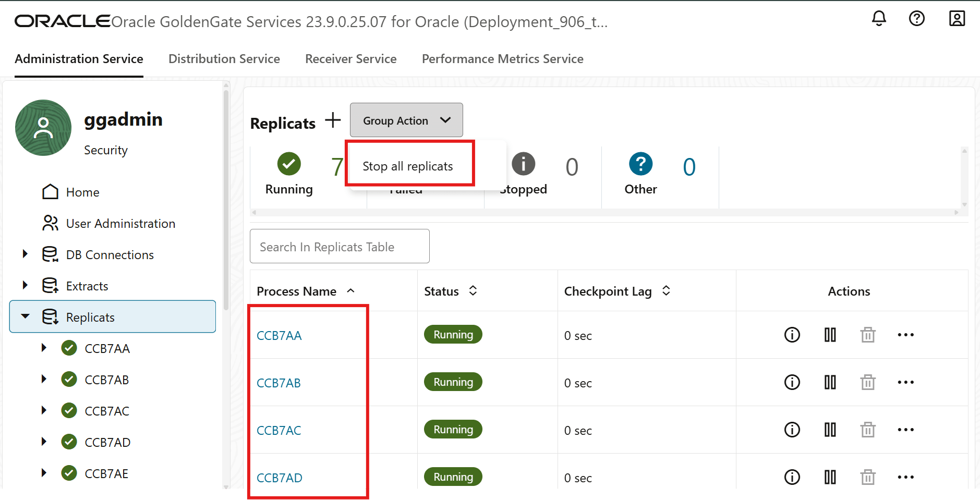The image size is (980, 500).
Task: Click the Home icon in the sidebar
Action: pos(51,191)
